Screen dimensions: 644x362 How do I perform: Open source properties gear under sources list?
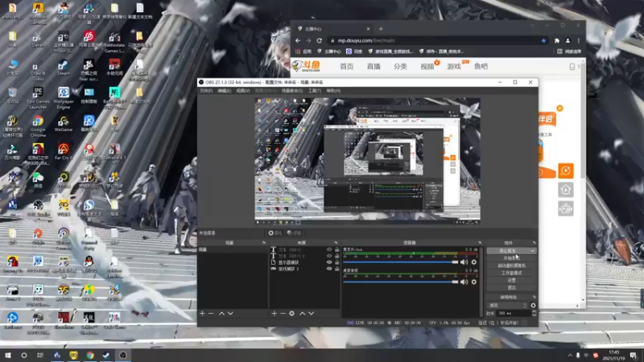(x=291, y=313)
